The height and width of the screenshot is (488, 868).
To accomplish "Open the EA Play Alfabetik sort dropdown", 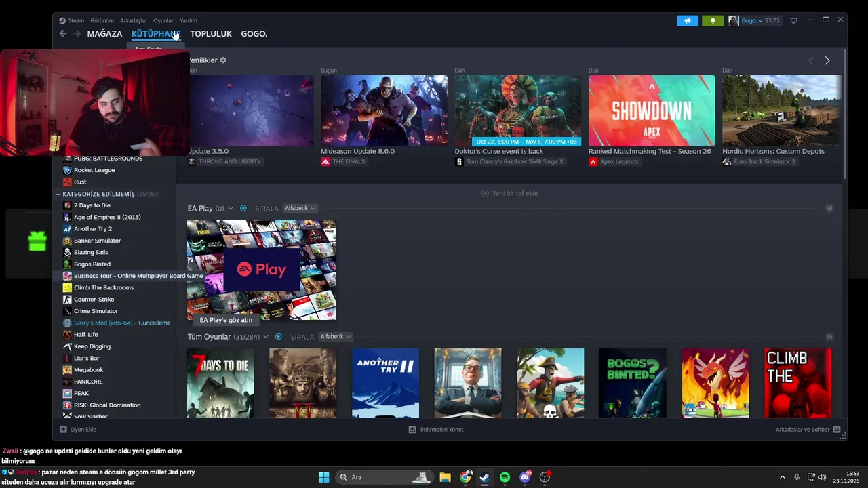I will tap(300, 209).
